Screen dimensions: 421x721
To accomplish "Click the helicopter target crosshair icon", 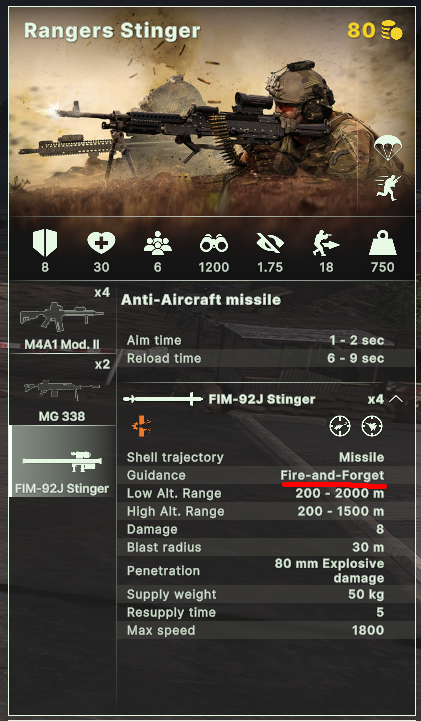I will [x=340, y=426].
